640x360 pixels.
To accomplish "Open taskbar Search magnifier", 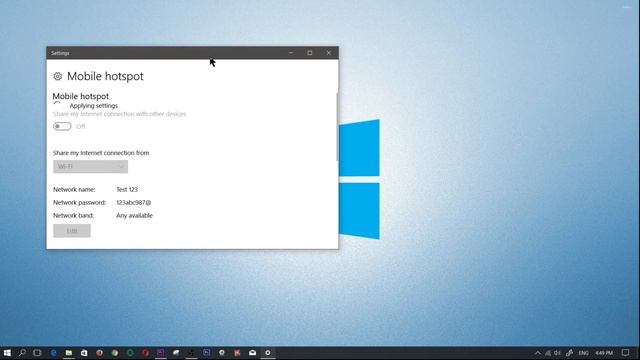I will [22, 353].
